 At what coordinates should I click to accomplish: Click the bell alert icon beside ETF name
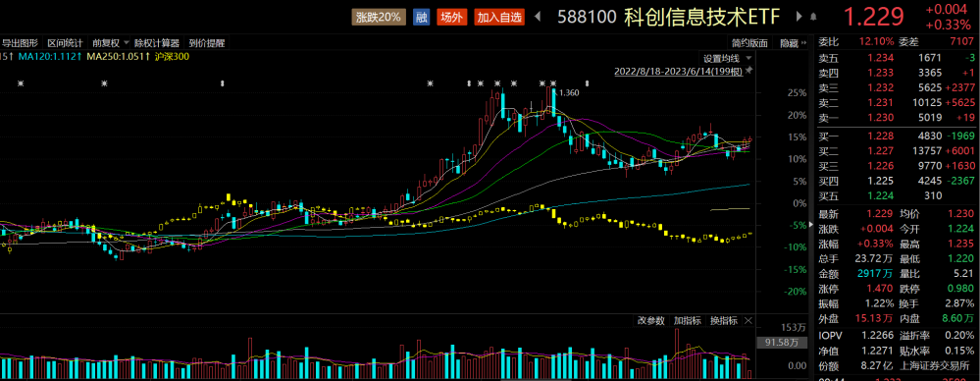pyautogui.click(x=813, y=18)
